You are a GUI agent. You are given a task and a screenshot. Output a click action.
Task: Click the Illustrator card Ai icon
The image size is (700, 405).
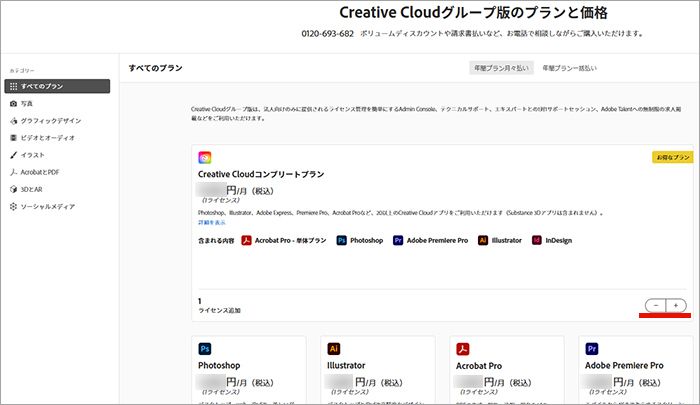334,349
